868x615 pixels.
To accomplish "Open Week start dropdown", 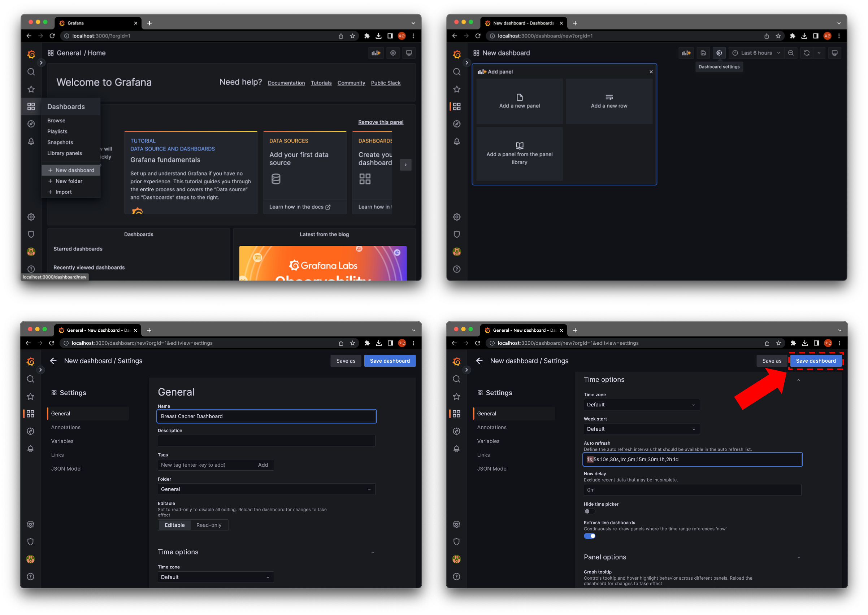I will [x=642, y=429].
